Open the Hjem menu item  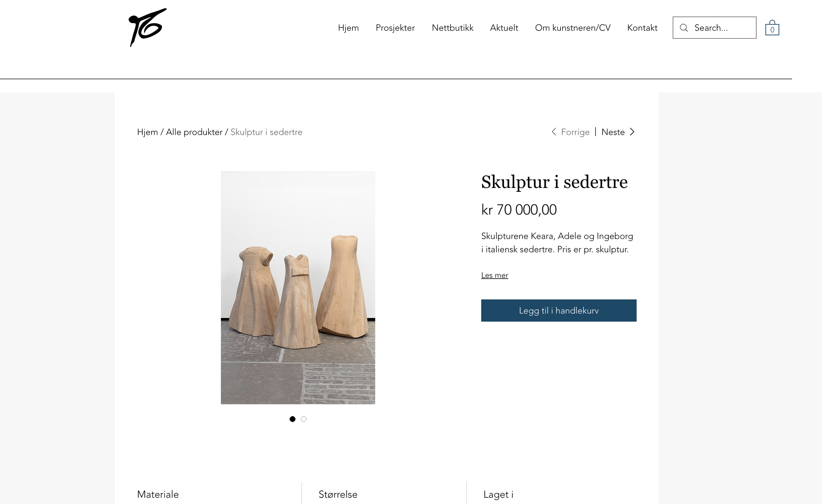click(348, 28)
